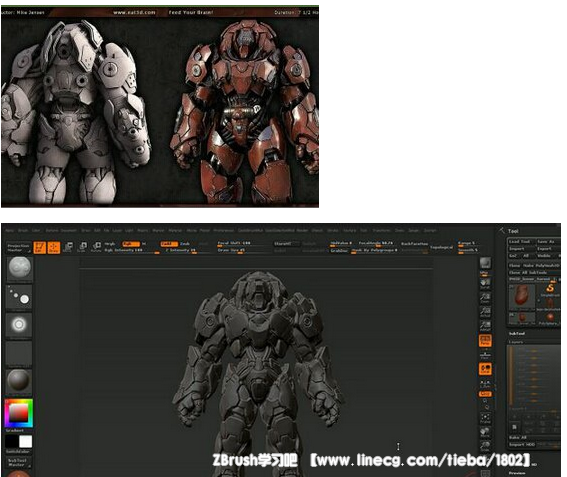Toggle the BackfaceMask button
This screenshot has width=567, height=477.
point(414,244)
